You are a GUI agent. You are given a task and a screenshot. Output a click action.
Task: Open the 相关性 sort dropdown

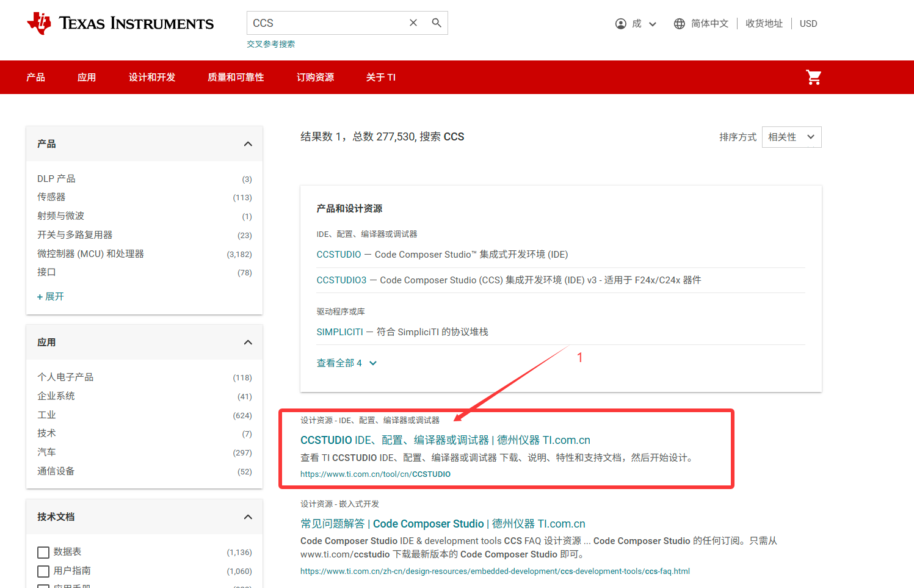point(791,137)
